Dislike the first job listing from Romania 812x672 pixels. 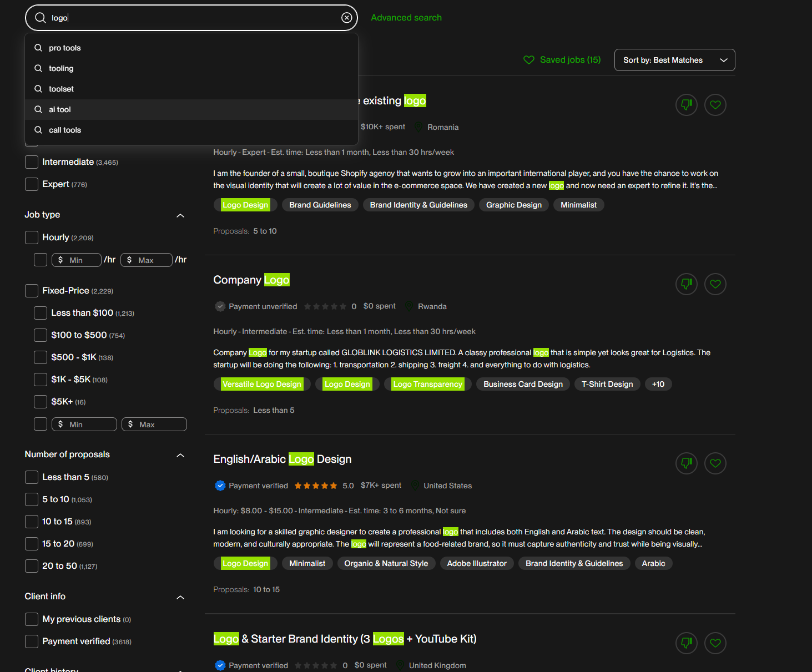click(x=686, y=105)
